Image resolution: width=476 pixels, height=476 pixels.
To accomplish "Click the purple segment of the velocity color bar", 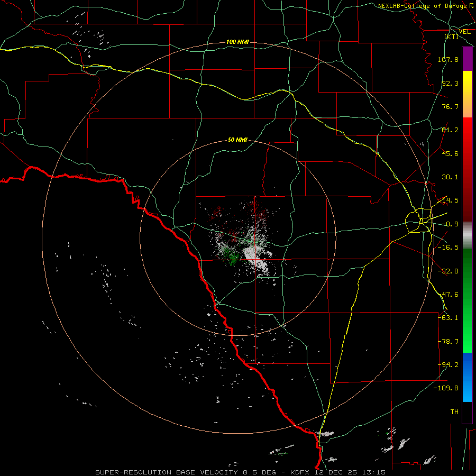I will coord(467,59).
